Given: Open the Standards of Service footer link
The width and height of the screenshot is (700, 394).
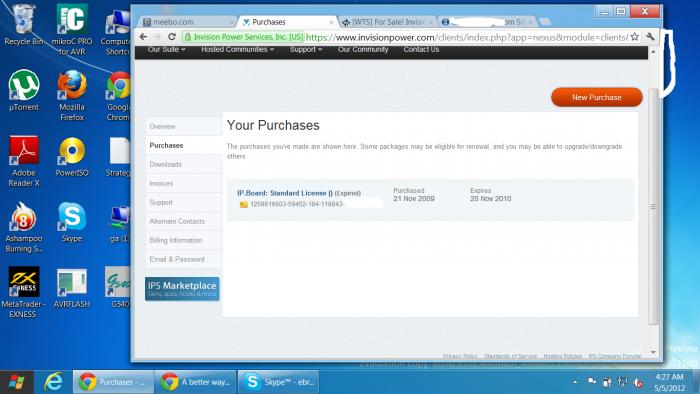Looking at the screenshot, I should (510, 356).
